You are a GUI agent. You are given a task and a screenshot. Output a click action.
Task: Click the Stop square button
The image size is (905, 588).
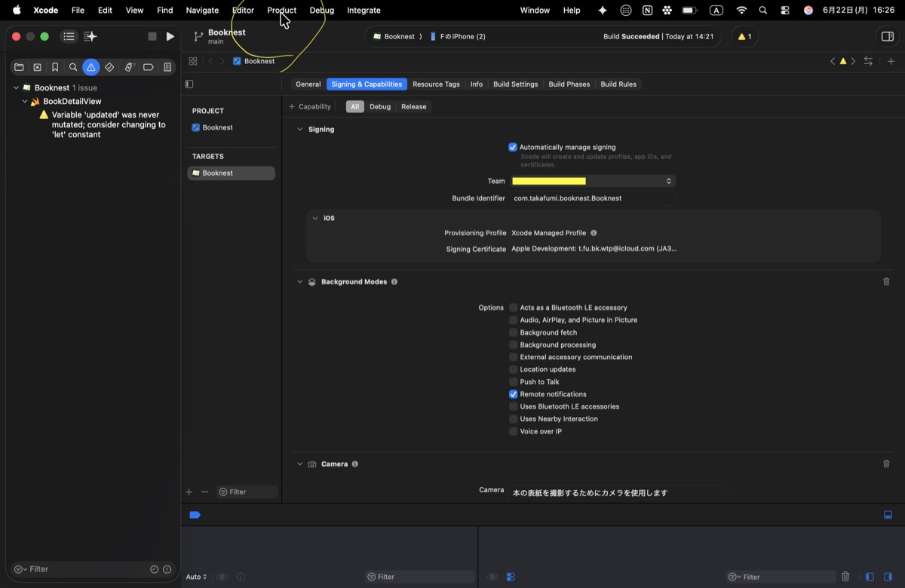pos(152,36)
